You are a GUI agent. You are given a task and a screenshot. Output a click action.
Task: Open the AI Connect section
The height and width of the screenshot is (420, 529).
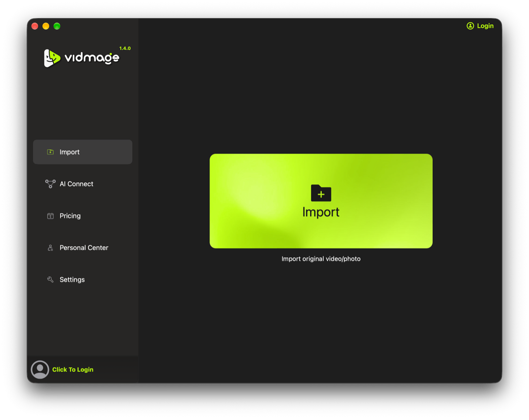(82, 184)
